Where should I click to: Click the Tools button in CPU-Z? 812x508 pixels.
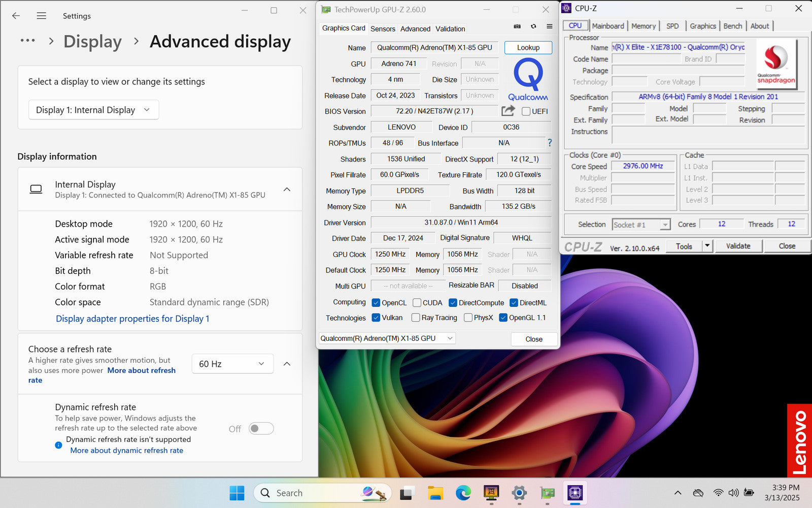coord(684,246)
